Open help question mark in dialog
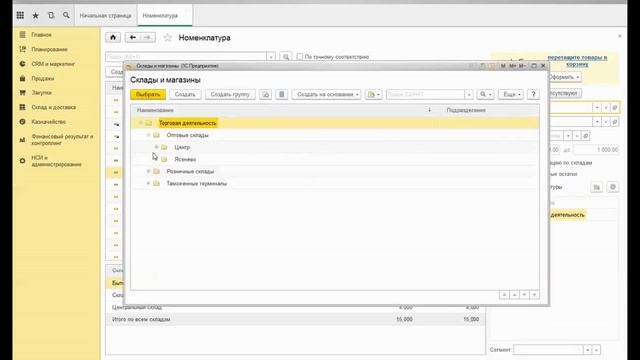The image size is (640, 360). tap(533, 94)
